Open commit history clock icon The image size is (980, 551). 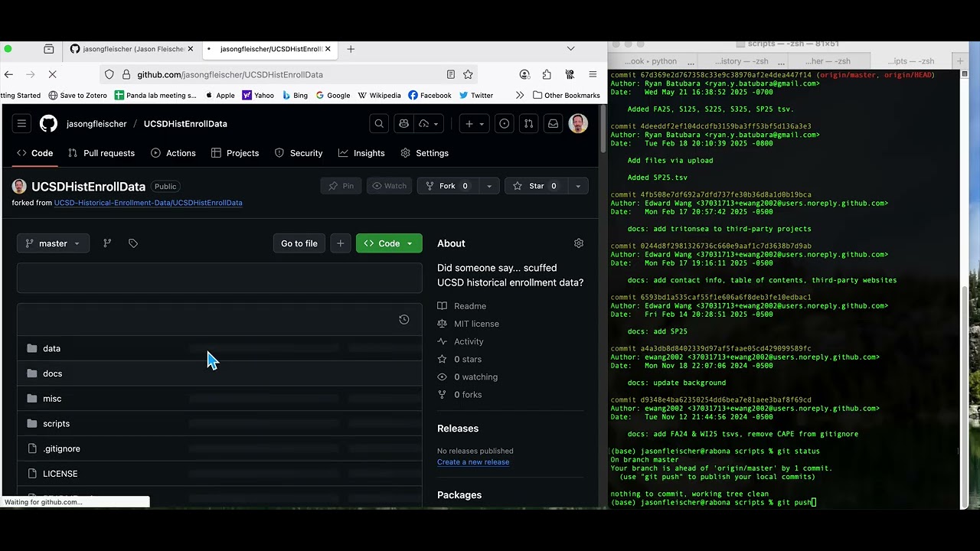pyautogui.click(x=404, y=319)
